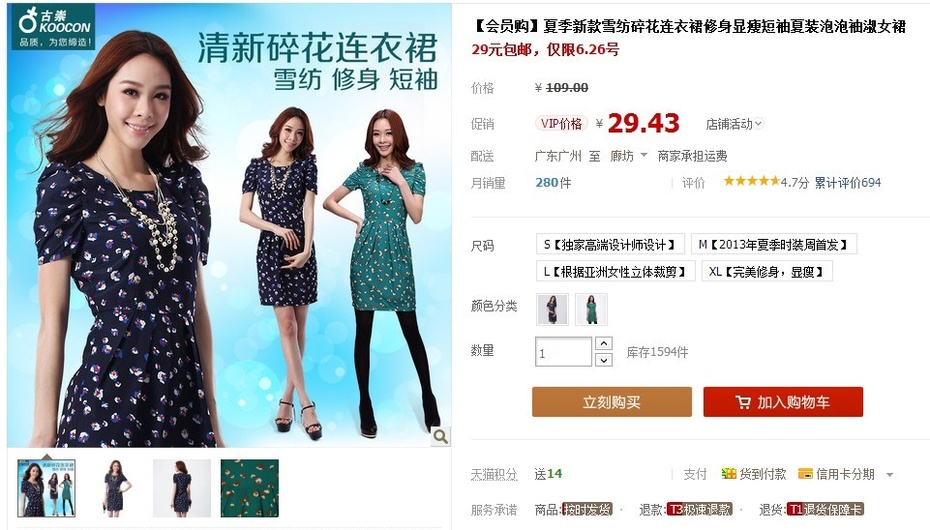Choose the navy dress color swatch
The image size is (930, 530).
[x=552, y=309]
